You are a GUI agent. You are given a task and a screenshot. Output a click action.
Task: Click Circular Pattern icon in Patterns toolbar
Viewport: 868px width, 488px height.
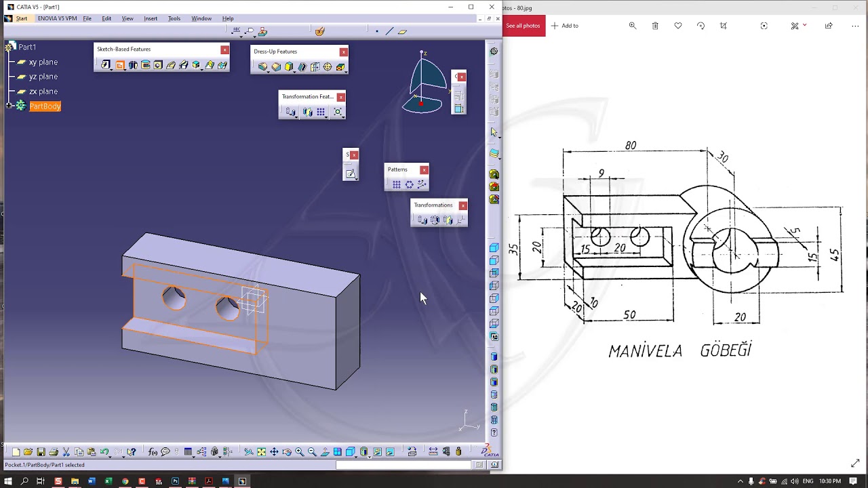[409, 184]
